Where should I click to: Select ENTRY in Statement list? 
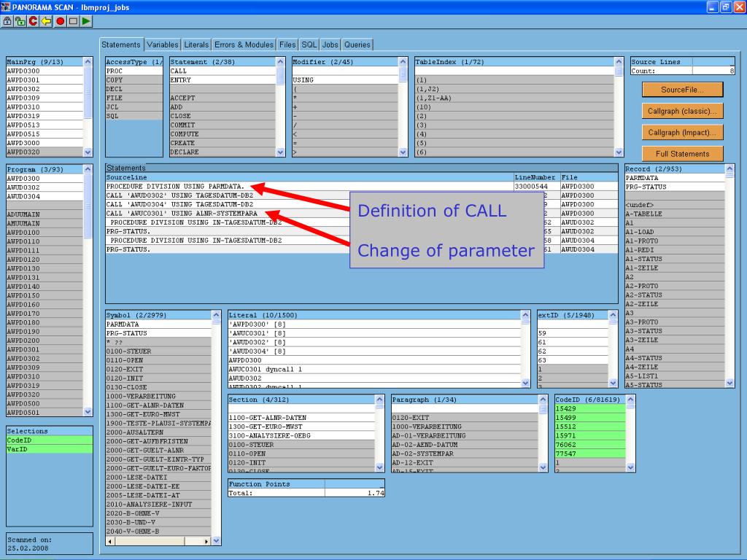[222, 80]
